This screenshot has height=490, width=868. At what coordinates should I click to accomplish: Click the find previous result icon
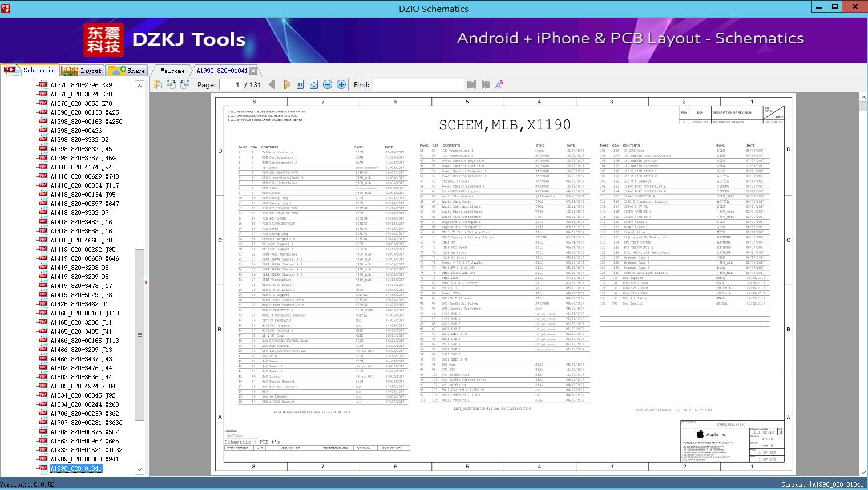pyautogui.click(x=471, y=84)
